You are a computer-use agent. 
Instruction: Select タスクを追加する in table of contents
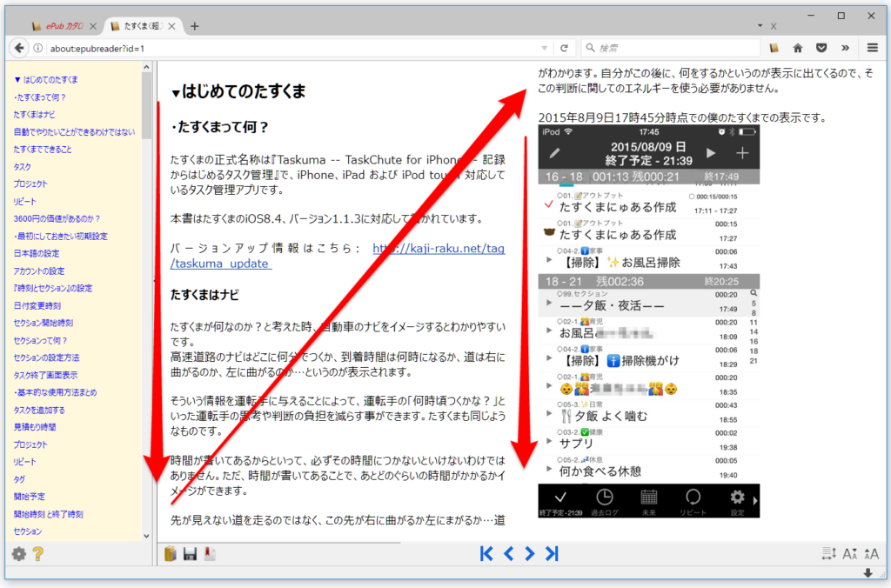coord(40,410)
